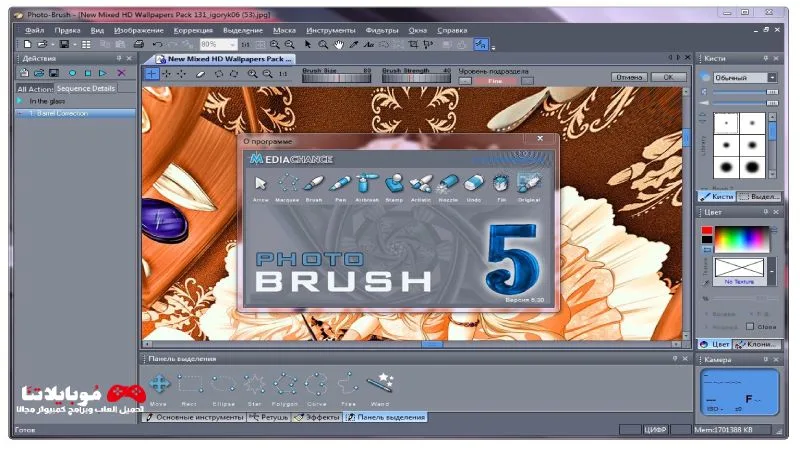Viewport: 800px width, 450px height.
Task: Click the subdivision level decrease button left of Fine
Action: [465, 81]
